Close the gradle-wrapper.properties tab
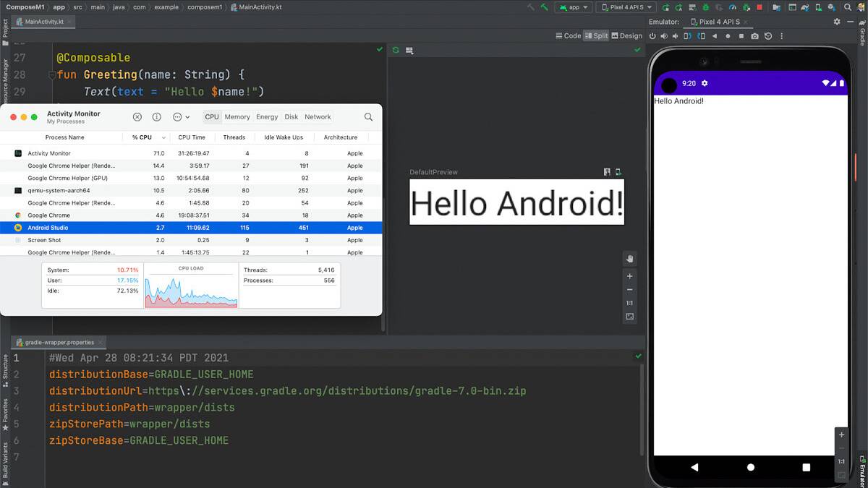The width and height of the screenshot is (868, 488). point(101,342)
